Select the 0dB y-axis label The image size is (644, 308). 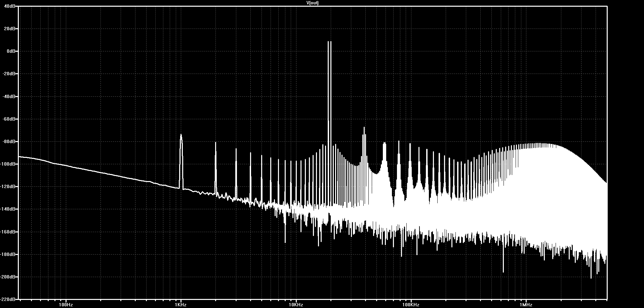[x=11, y=51]
